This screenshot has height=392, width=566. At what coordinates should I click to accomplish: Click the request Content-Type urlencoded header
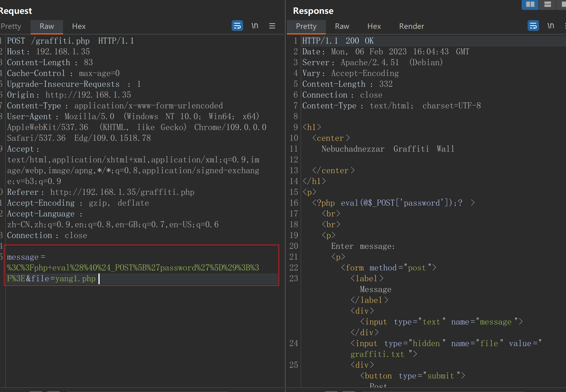(115, 106)
